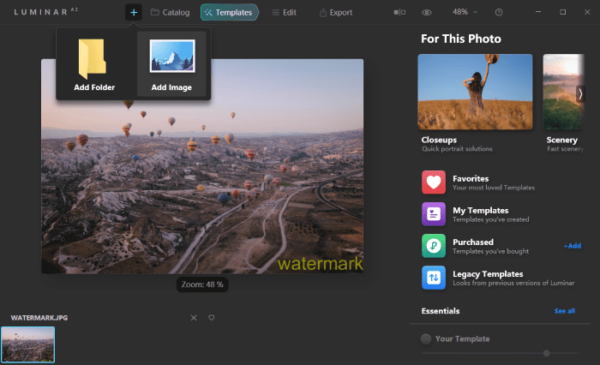
Task: Open the Catalog tab
Action: [x=170, y=13]
